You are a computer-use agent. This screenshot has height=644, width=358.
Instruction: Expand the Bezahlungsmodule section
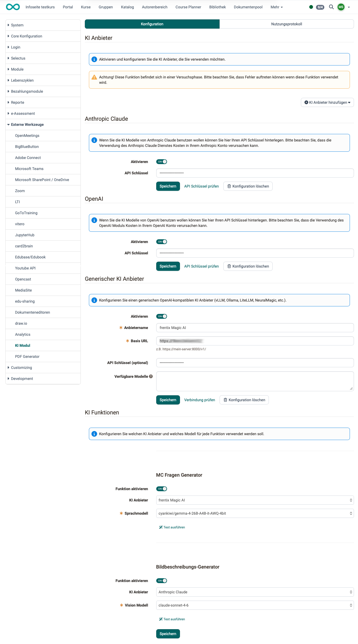(43, 91)
